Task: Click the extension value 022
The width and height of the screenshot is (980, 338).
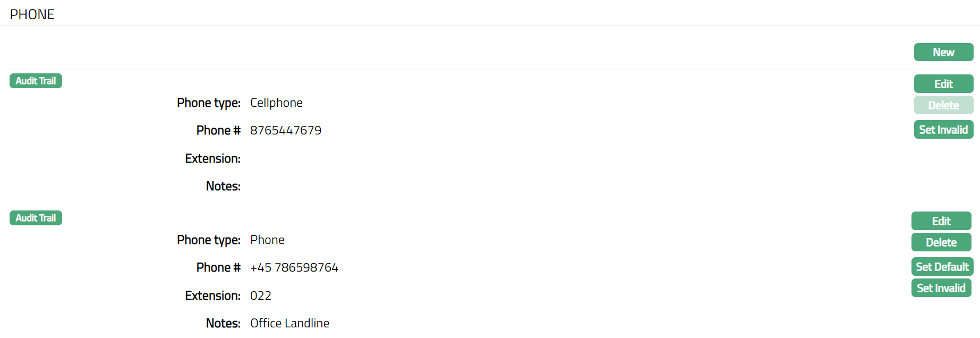Action: tap(261, 296)
